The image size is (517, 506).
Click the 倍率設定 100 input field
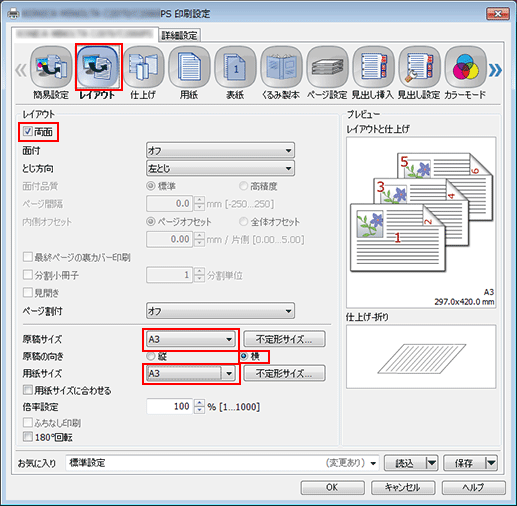pyautogui.click(x=170, y=406)
